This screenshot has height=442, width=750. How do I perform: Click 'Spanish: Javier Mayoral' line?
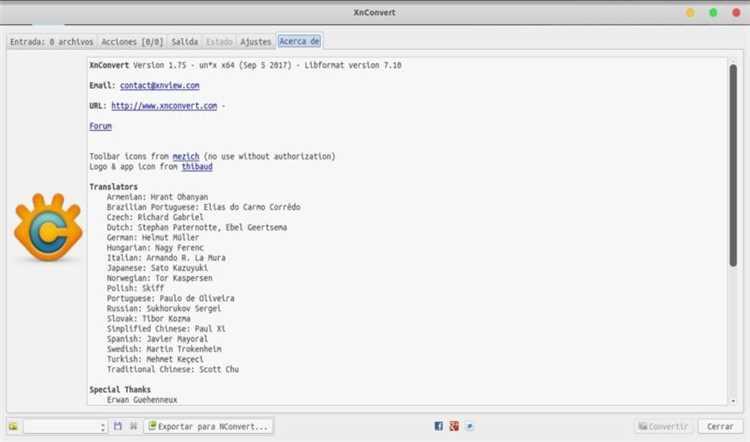[157, 339]
